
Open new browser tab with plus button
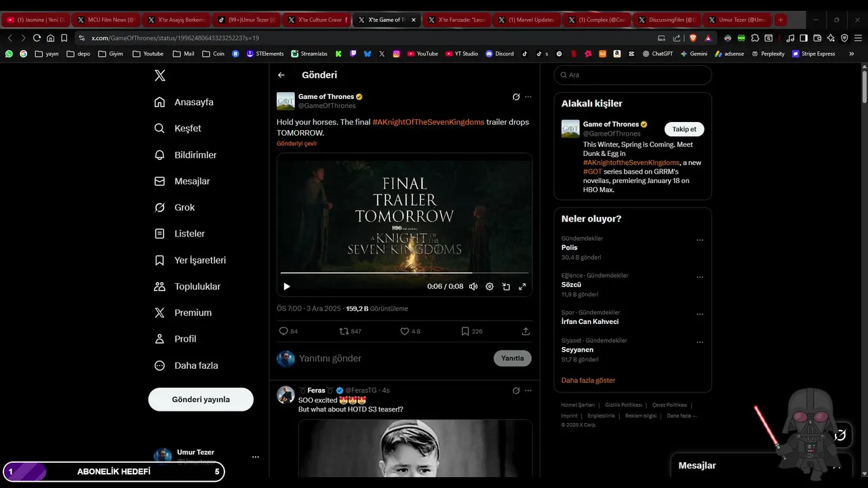click(781, 20)
